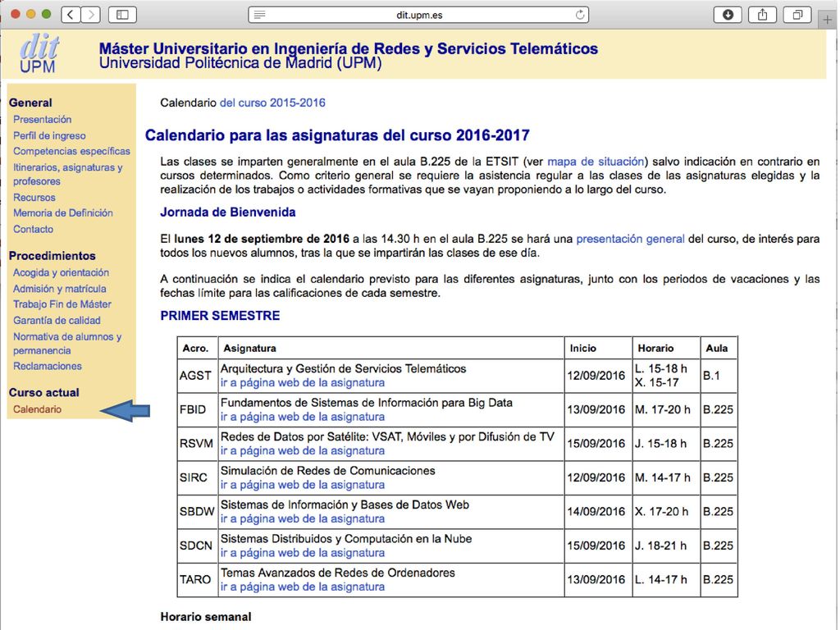This screenshot has height=630, width=840.
Task: Click the Máster Universitario page title
Action: point(348,48)
